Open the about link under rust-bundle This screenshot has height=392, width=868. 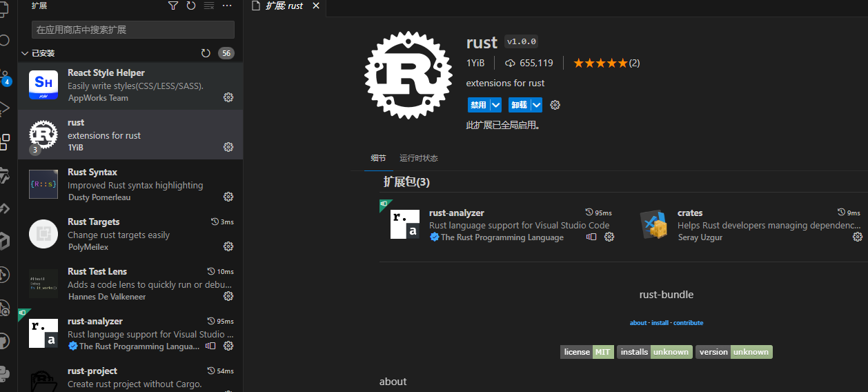point(638,323)
